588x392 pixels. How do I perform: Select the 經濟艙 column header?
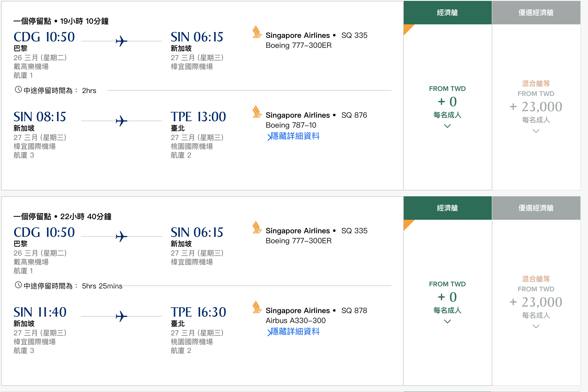point(447,12)
